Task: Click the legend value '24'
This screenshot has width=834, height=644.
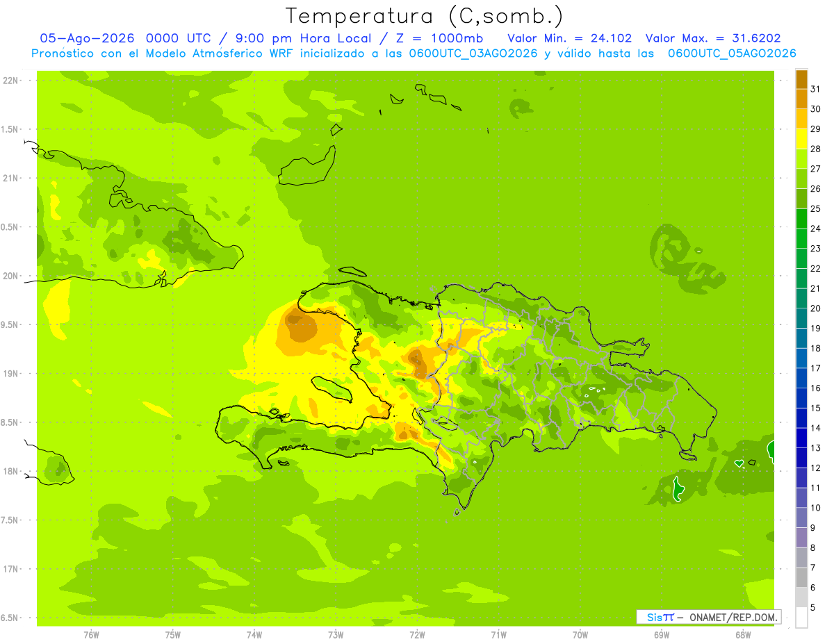Action: 815,229
